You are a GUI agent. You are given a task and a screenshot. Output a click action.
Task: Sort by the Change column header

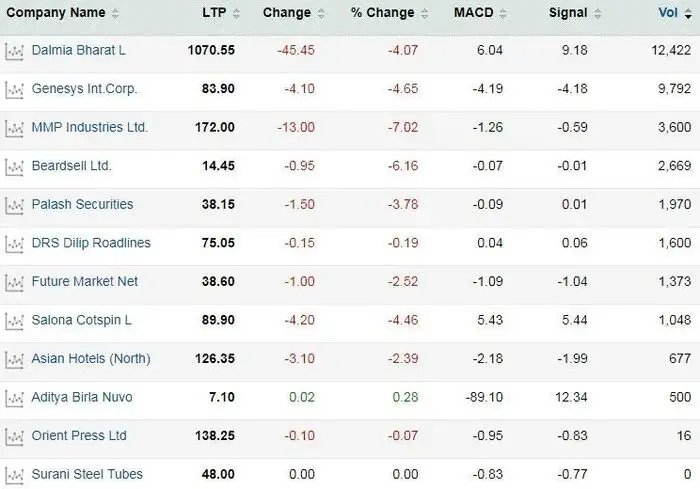(287, 13)
